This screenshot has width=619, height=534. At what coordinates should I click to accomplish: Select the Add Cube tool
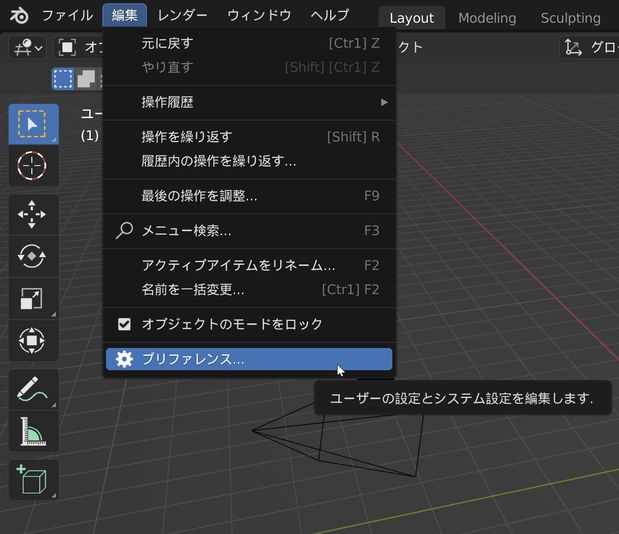pyautogui.click(x=34, y=480)
